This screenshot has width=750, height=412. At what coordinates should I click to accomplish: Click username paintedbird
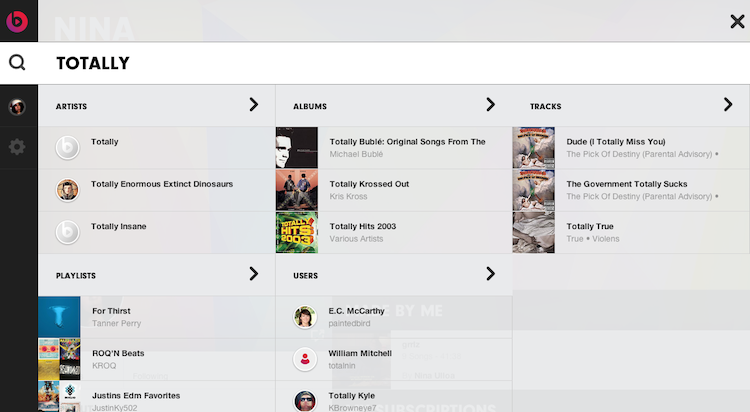click(349, 323)
